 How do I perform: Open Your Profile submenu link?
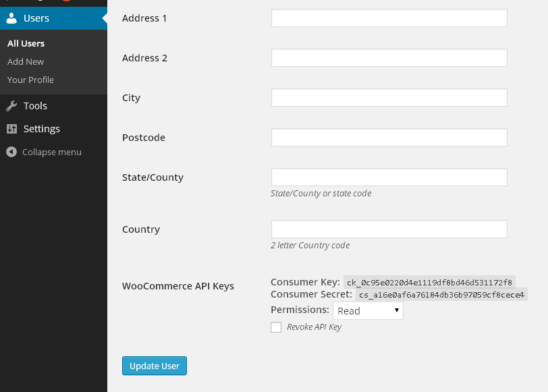[30, 80]
